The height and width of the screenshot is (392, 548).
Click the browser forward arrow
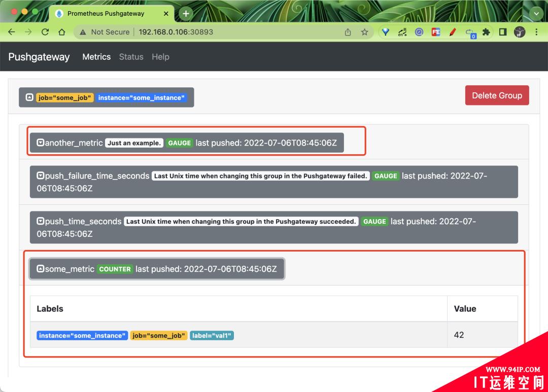28,32
